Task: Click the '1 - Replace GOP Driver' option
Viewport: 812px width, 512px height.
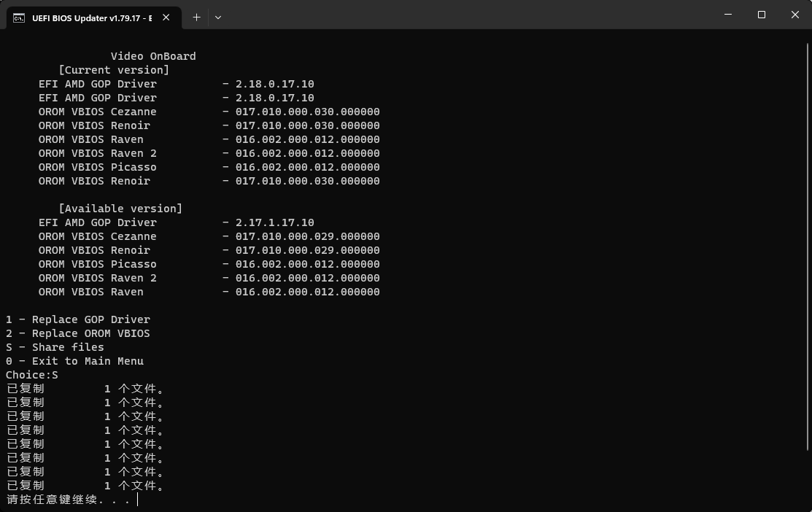Action: coord(78,319)
